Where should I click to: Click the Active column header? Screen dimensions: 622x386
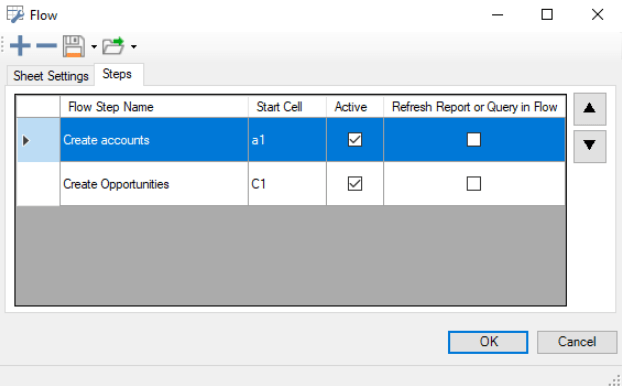pyautogui.click(x=355, y=107)
